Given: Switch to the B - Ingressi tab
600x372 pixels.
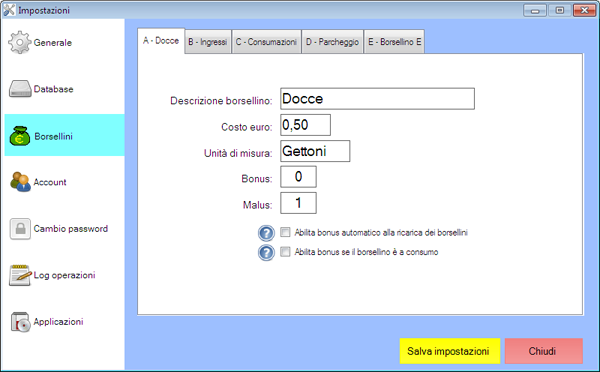Looking at the screenshot, I should pos(208,42).
